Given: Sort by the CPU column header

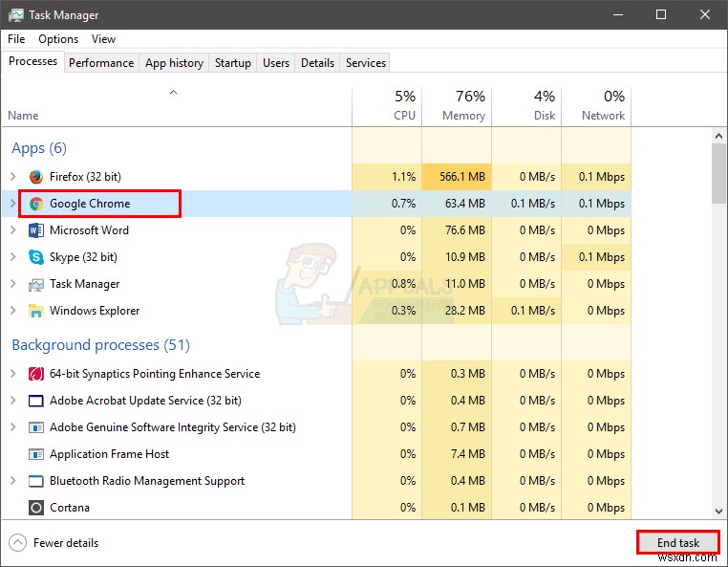Looking at the screenshot, I should click(404, 116).
